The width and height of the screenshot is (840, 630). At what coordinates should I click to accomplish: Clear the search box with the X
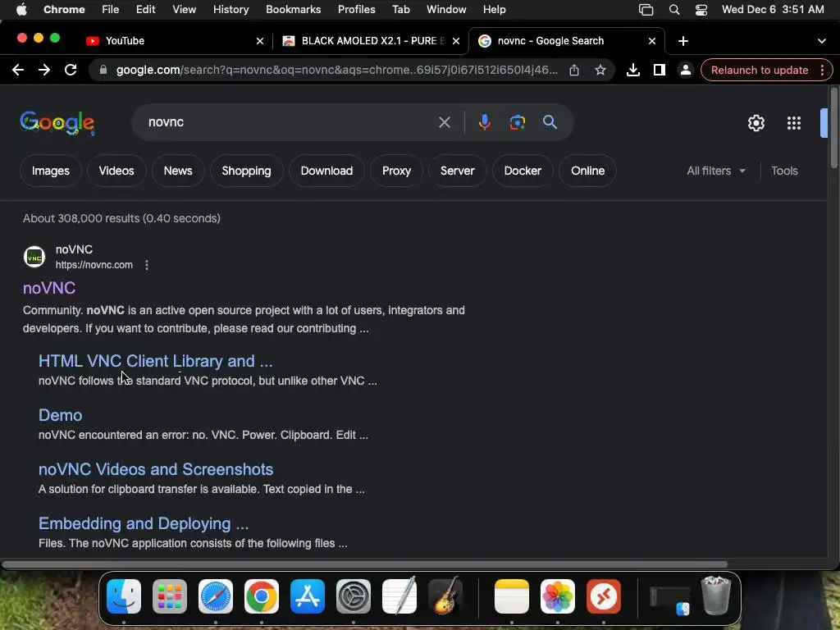(x=444, y=123)
